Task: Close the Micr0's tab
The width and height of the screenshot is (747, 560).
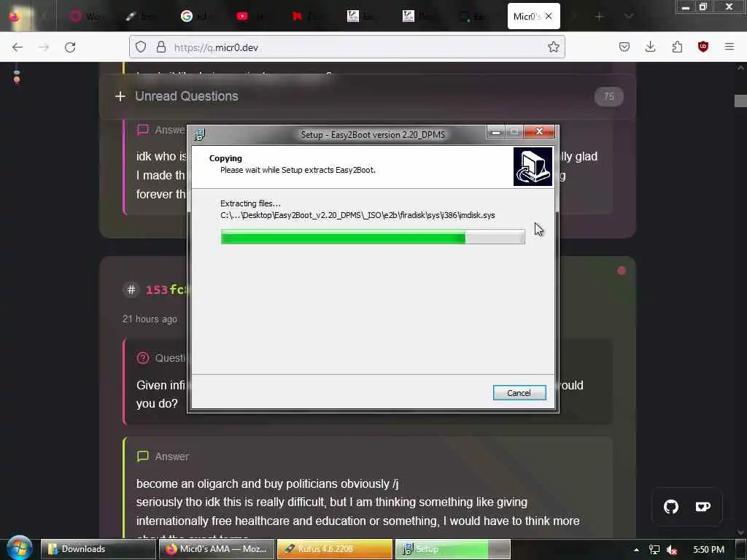Action: (549, 16)
